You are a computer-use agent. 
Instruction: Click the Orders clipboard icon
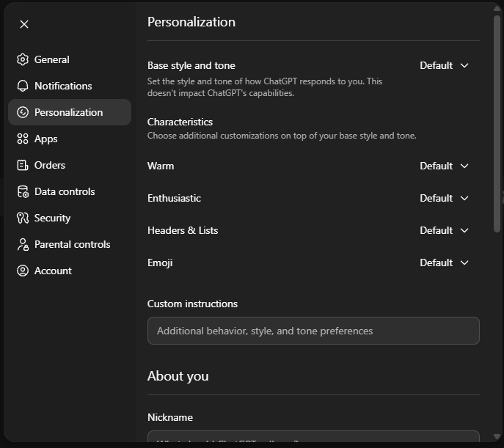click(23, 165)
